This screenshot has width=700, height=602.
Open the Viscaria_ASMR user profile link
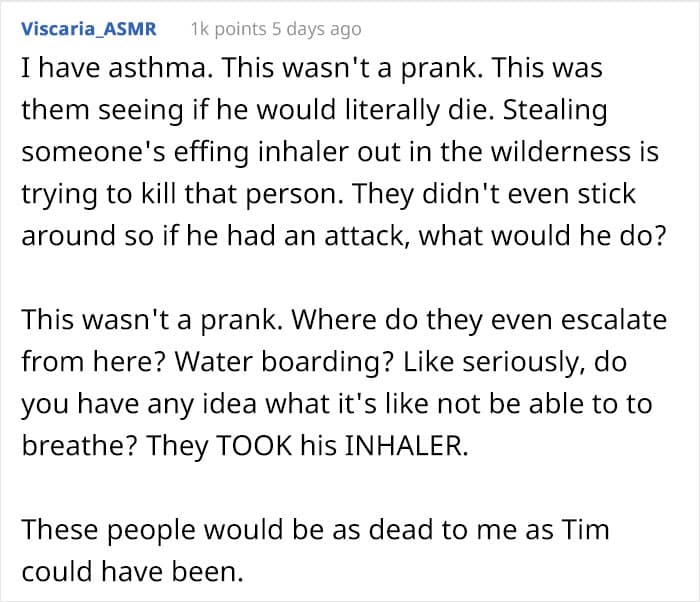tap(89, 29)
